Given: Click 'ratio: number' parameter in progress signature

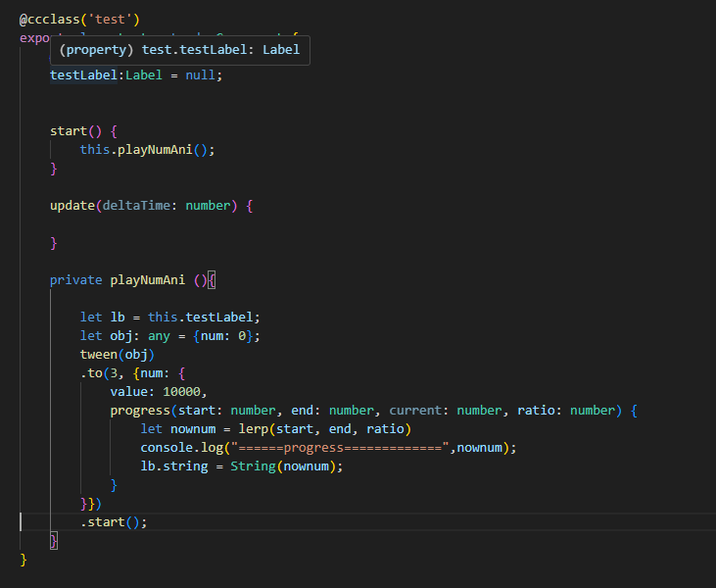Looking at the screenshot, I should coord(566,411).
